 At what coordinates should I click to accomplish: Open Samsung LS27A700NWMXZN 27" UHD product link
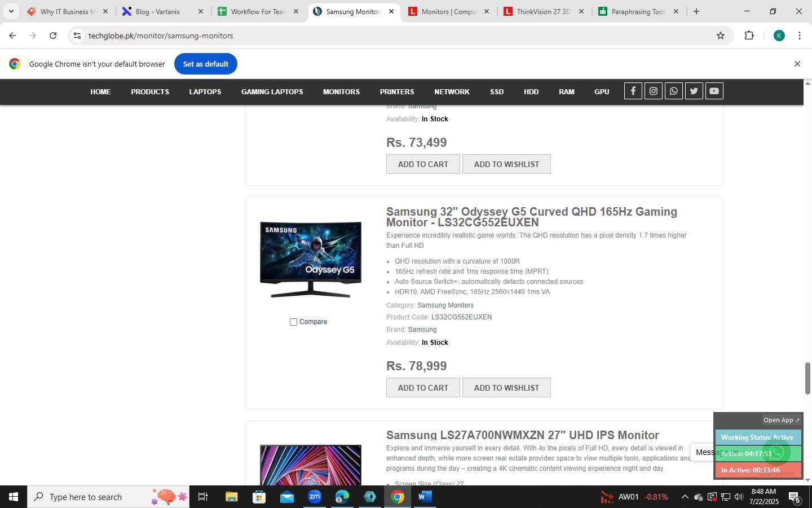coord(523,435)
